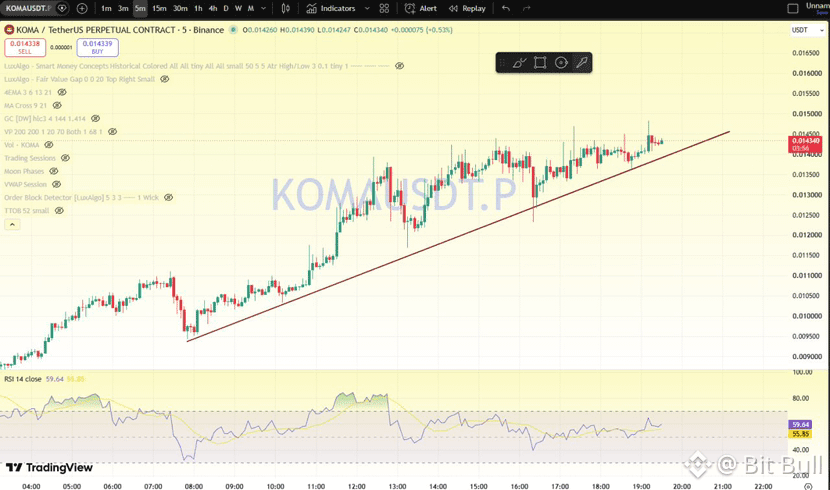
Task: Click the redo arrow
Action: click(x=526, y=8)
